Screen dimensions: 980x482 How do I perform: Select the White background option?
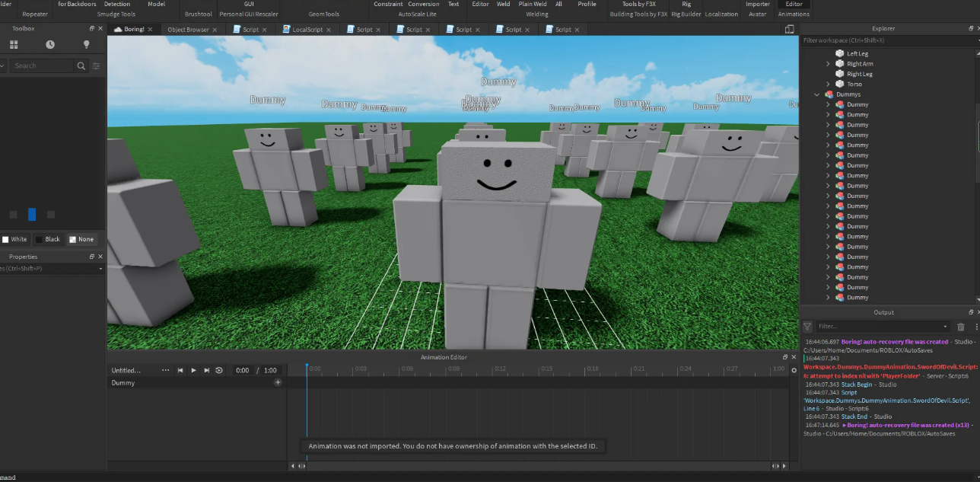pos(14,239)
